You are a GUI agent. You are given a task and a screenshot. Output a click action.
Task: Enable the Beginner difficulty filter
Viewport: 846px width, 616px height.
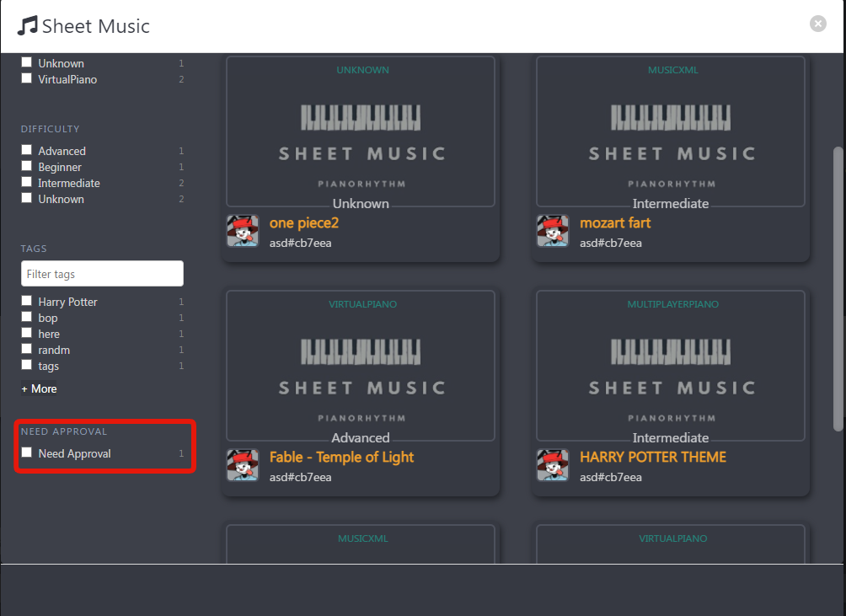point(26,166)
